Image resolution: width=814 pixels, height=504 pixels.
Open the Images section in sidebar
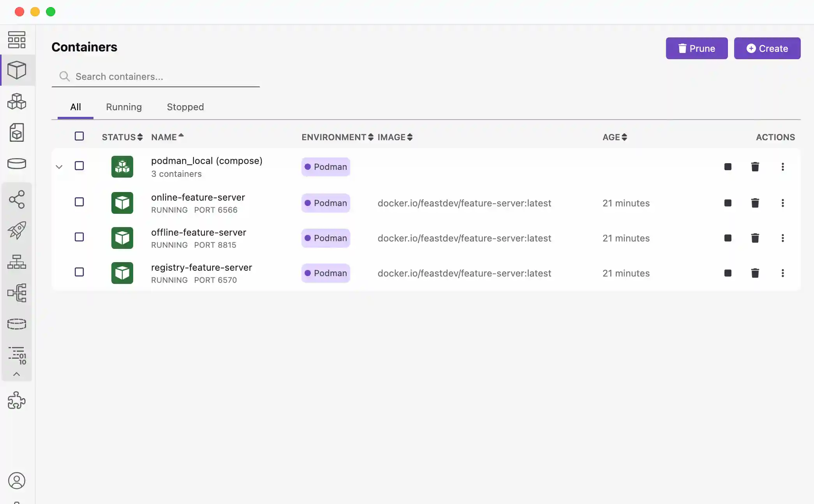pyautogui.click(x=17, y=132)
